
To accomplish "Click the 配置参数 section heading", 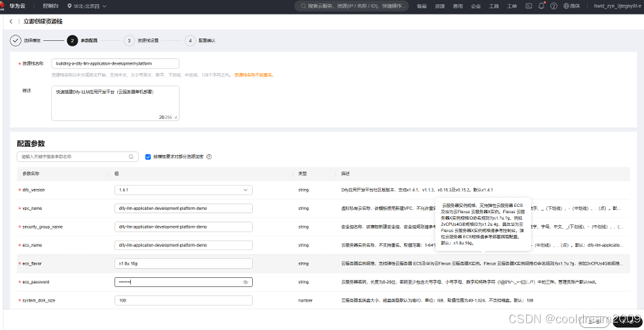I will coord(31,144).
